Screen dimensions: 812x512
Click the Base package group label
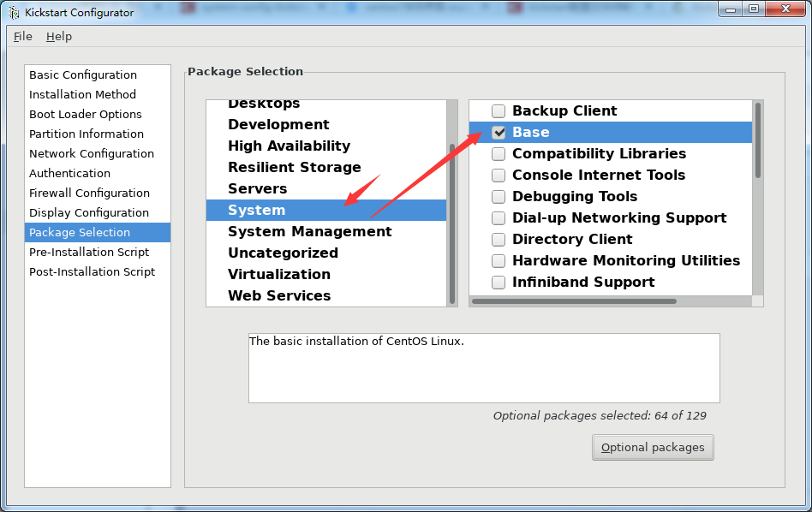pos(531,133)
